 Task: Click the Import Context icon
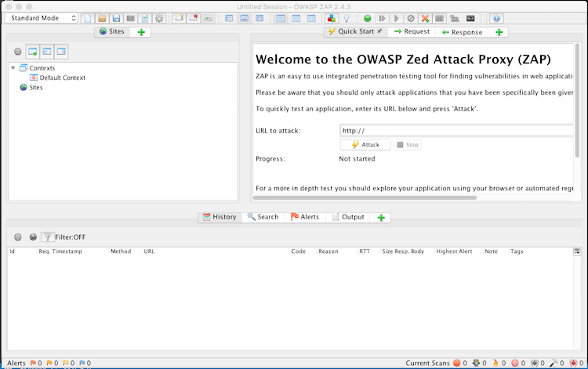[47, 52]
